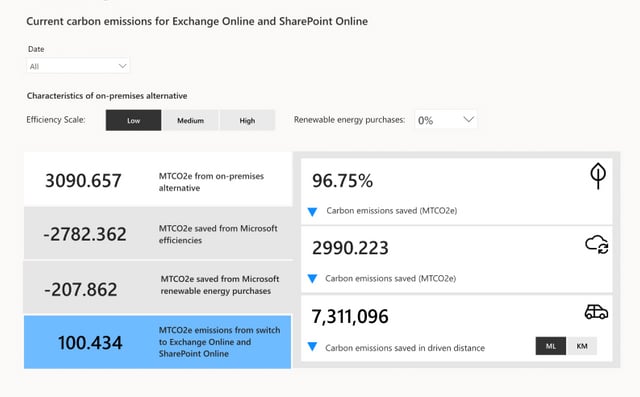
Task: Open the Date dropdown showing All
Action: 78,66
